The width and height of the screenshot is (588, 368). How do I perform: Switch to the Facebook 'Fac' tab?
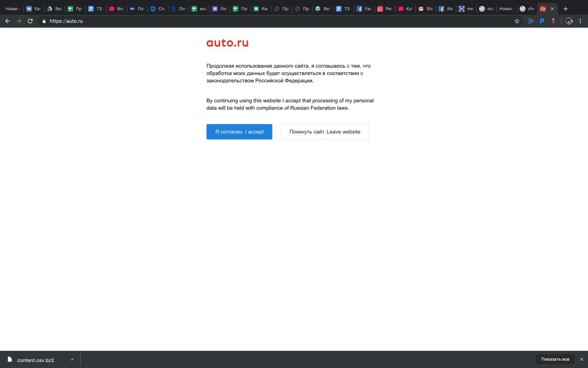[364, 9]
